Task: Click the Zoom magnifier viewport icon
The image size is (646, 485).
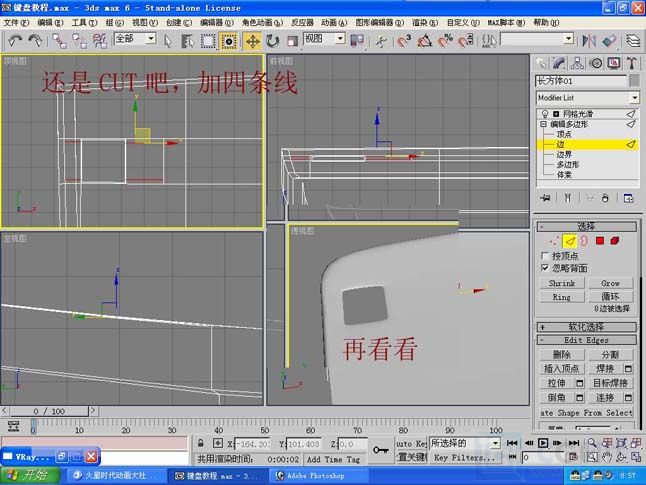Action: [592, 443]
